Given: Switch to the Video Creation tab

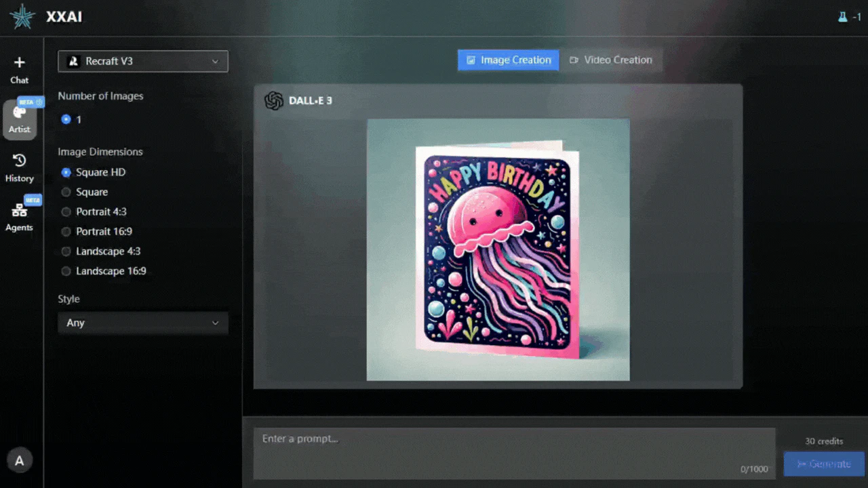Looking at the screenshot, I should (610, 60).
